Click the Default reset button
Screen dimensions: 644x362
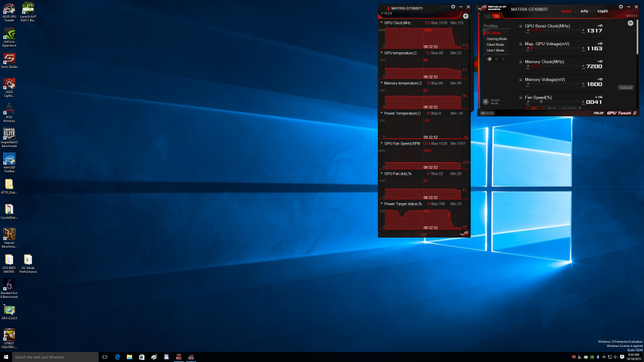point(626,88)
